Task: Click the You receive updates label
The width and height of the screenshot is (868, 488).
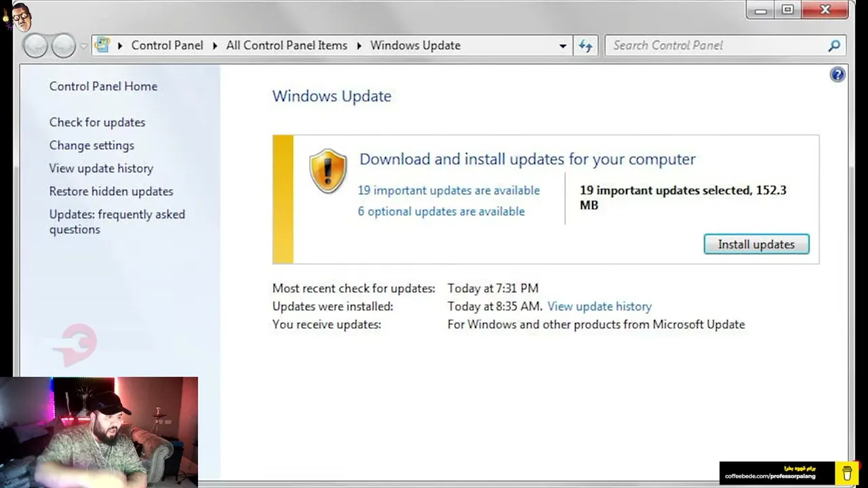Action: pos(326,325)
